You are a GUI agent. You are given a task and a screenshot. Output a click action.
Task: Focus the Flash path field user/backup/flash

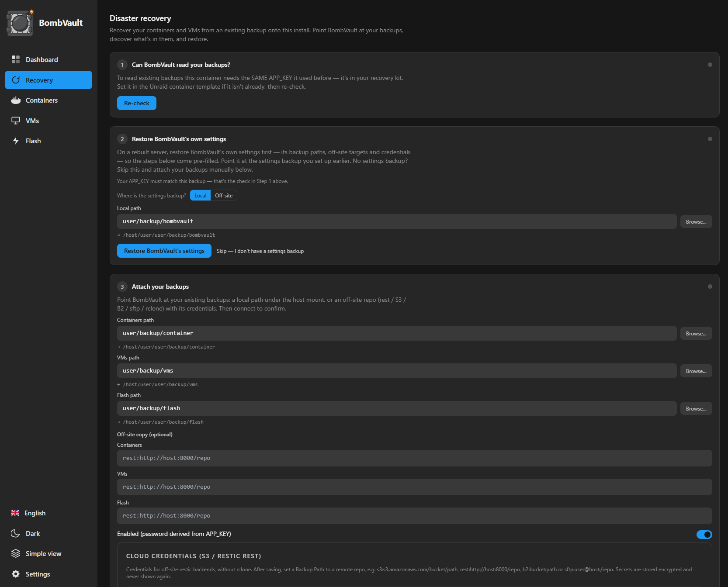click(x=397, y=408)
